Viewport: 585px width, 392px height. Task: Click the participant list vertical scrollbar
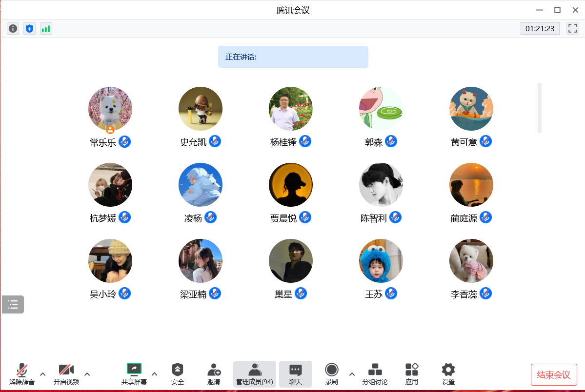(540, 108)
